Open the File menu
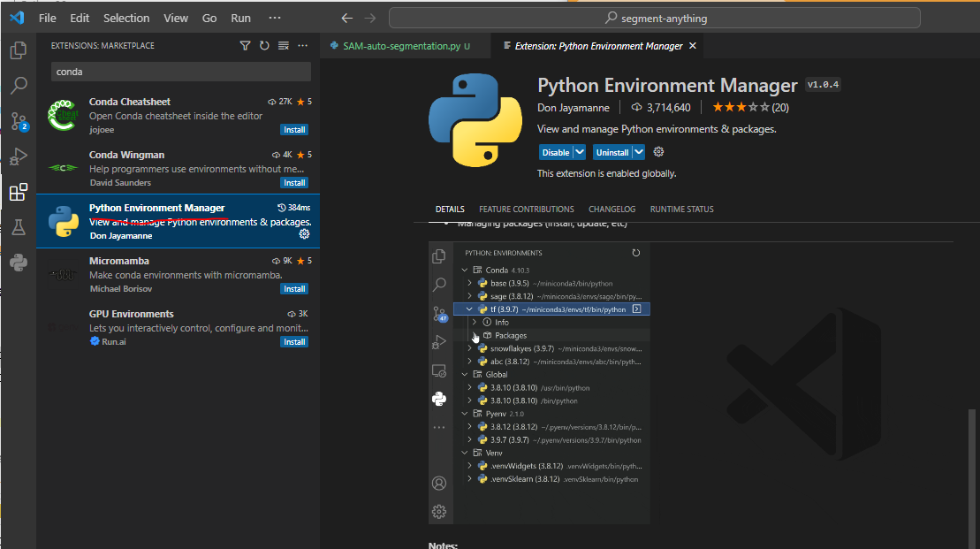The image size is (980, 549). pos(48,19)
